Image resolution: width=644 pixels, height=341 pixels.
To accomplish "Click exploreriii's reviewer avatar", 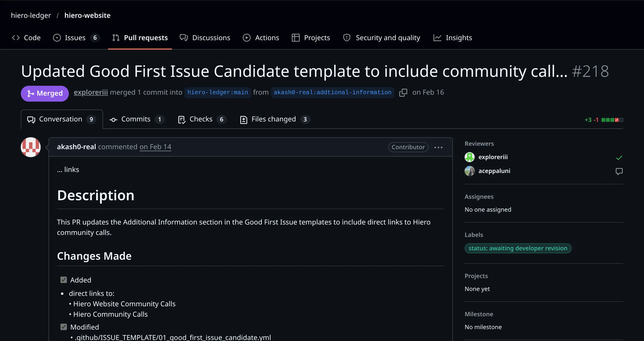I will (x=469, y=157).
